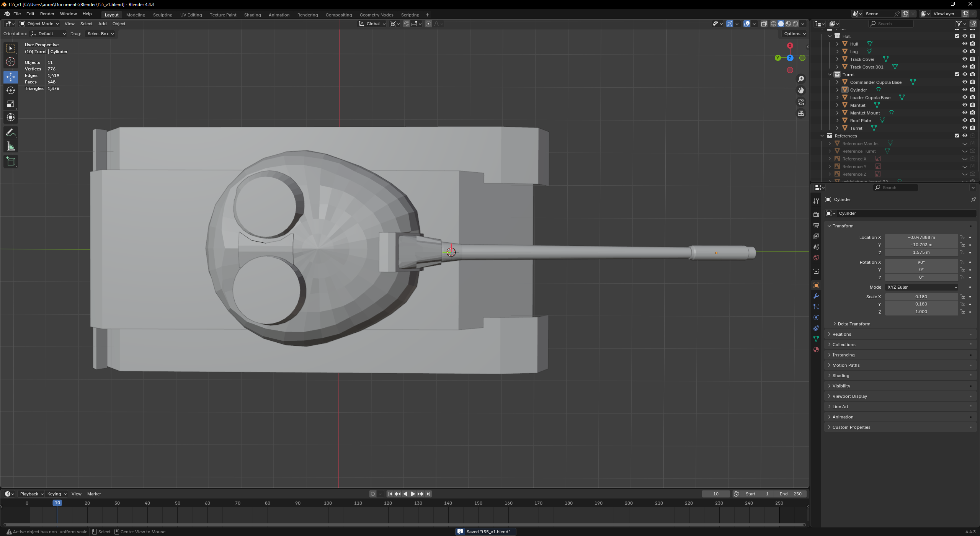
Task: Select the Scale tool
Action: (11, 104)
